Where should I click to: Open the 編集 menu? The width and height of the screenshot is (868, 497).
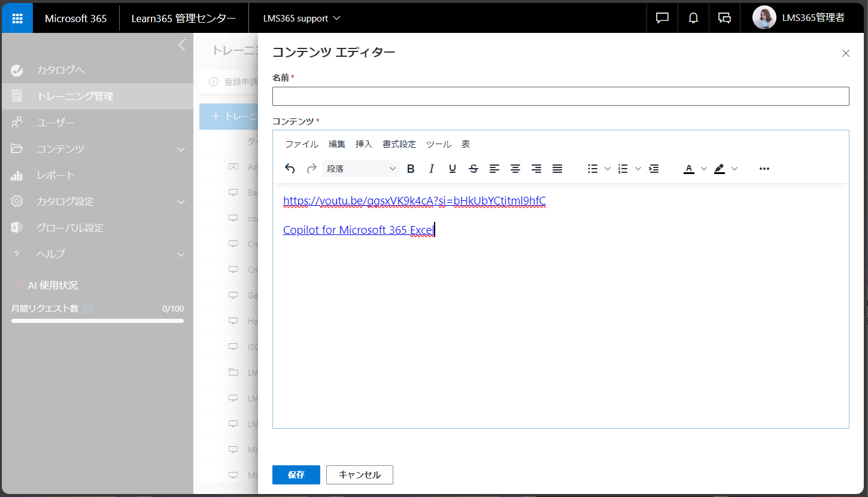pyautogui.click(x=337, y=144)
